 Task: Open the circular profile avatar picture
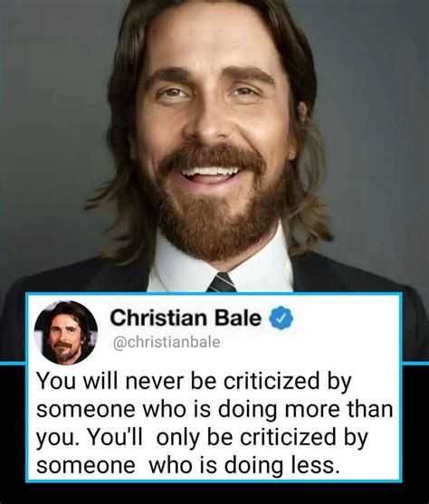pyautogui.click(x=66, y=332)
